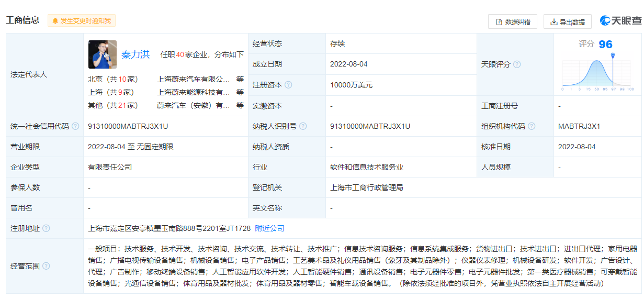Click 北京（共10家）entry

tap(113, 80)
